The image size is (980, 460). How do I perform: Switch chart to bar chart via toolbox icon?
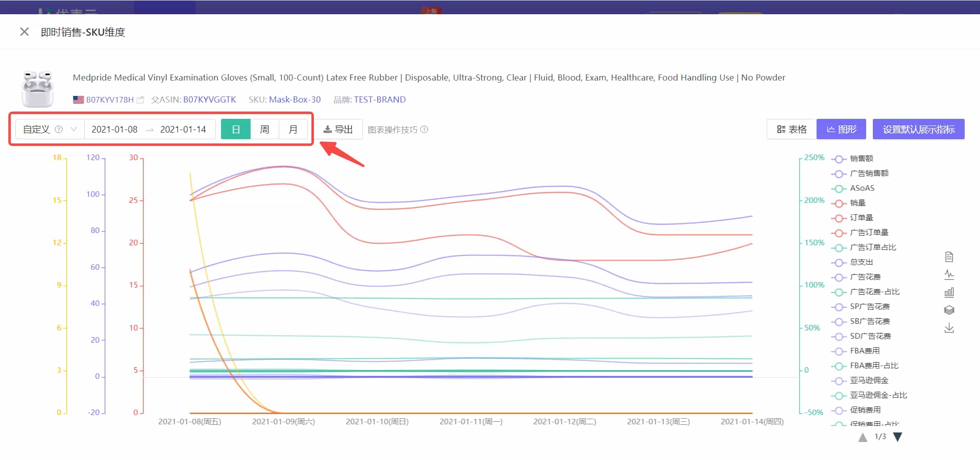[x=949, y=293]
